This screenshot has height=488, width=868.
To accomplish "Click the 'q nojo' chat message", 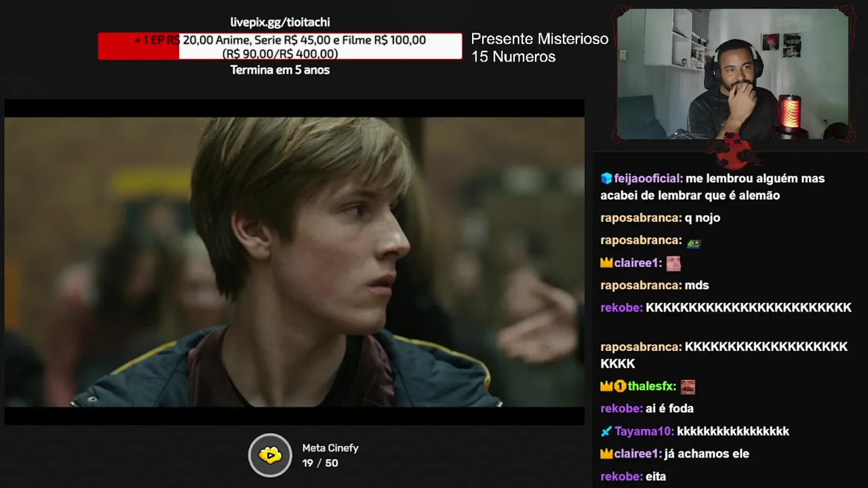I will pyautogui.click(x=703, y=218).
